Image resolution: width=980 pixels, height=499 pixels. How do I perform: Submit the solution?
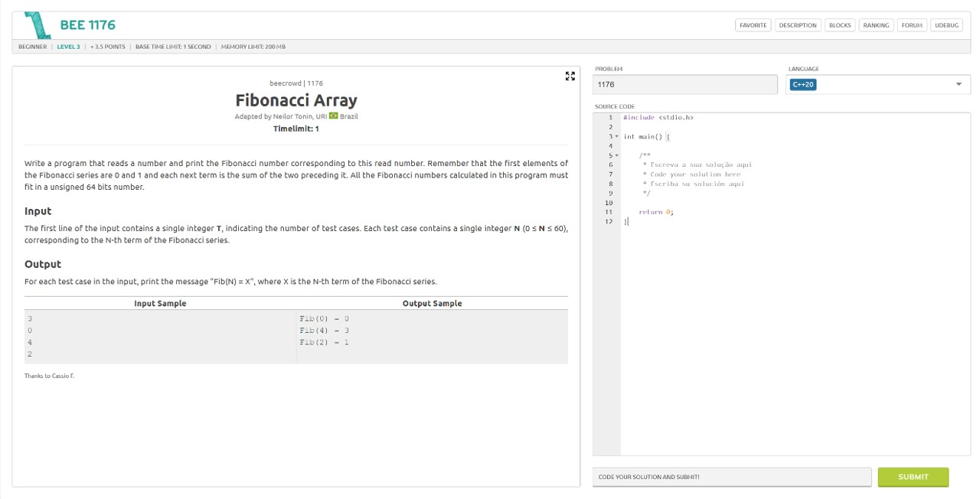pos(913,477)
